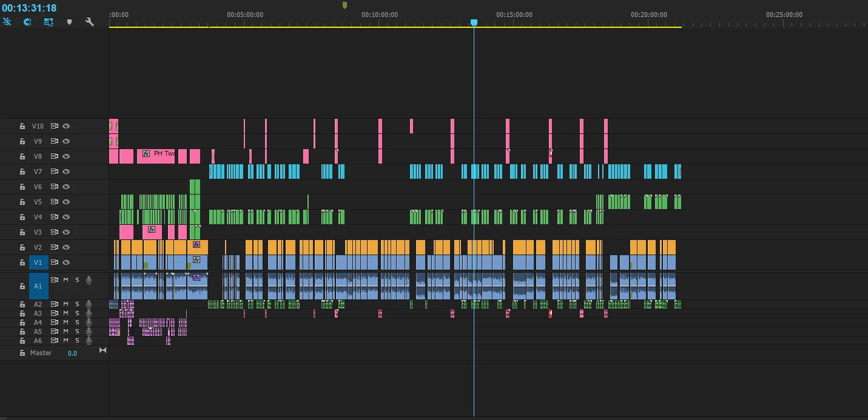Solo audio track A3
868x420 pixels.
click(77, 313)
